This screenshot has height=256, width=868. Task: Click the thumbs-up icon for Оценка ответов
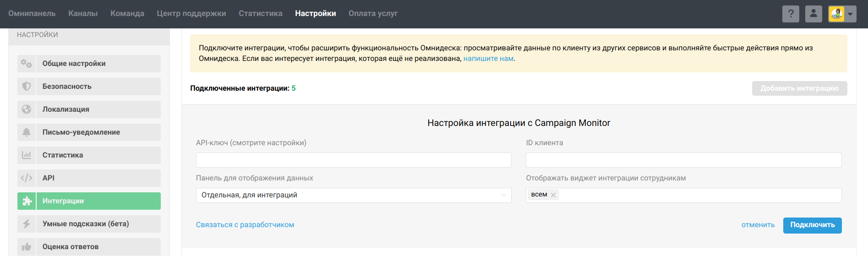27,247
